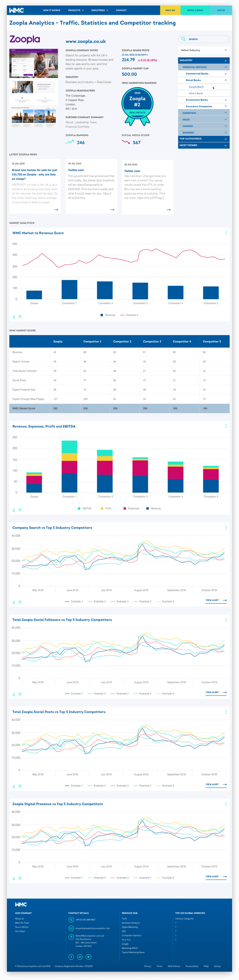The width and height of the screenshot is (239, 980).
Task: Click the email envelope icon in the footer
Action: point(71,928)
